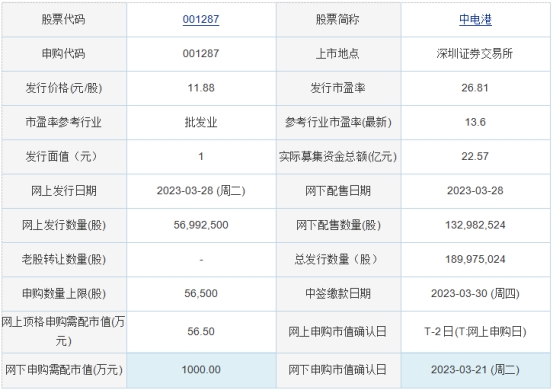Click the 申购代码 value 001287
This screenshot has height=391, width=554.
click(x=201, y=53)
